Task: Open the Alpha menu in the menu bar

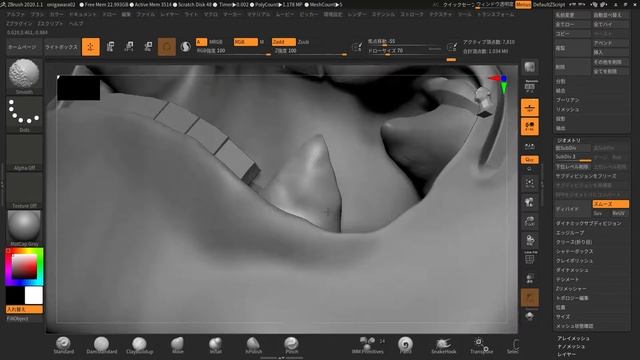Action: pos(16,14)
